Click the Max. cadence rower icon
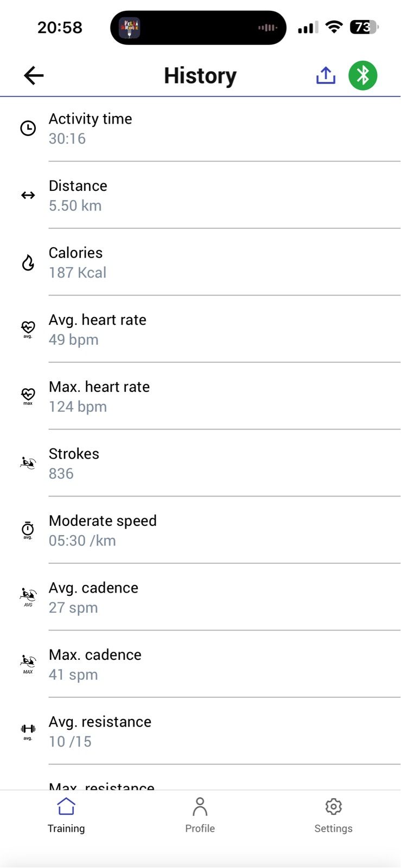Viewport: 401px width, 868px height. [x=28, y=664]
